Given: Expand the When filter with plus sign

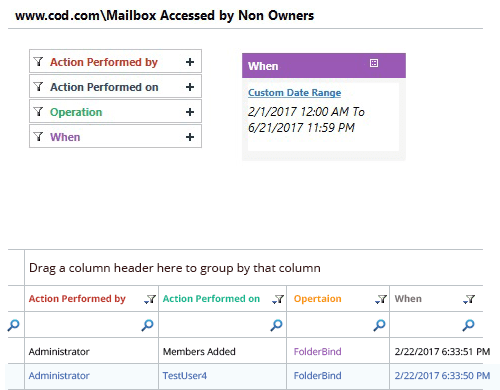Looking at the screenshot, I should pos(190,137).
